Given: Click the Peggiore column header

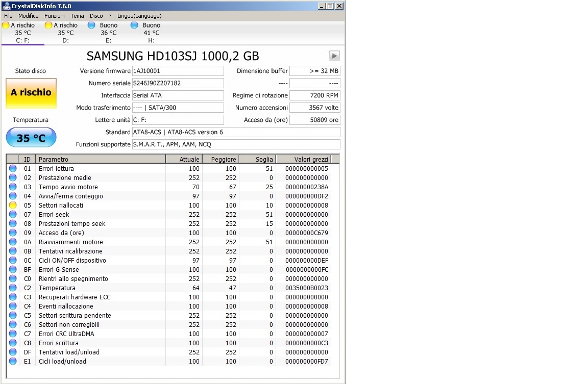Looking at the screenshot, I should pyautogui.click(x=220, y=159).
